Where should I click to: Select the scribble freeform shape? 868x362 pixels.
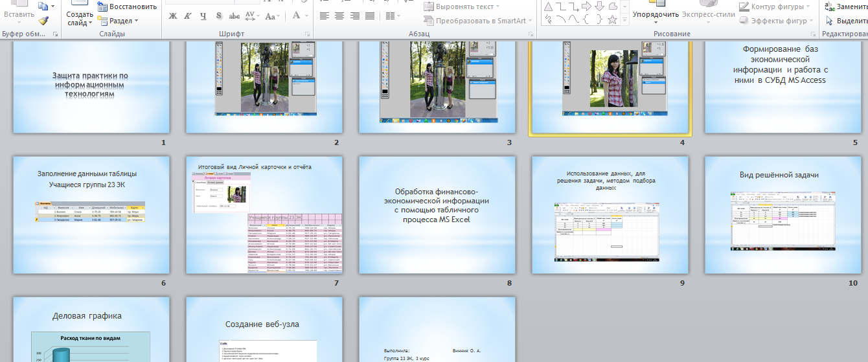pyautogui.click(x=549, y=19)
